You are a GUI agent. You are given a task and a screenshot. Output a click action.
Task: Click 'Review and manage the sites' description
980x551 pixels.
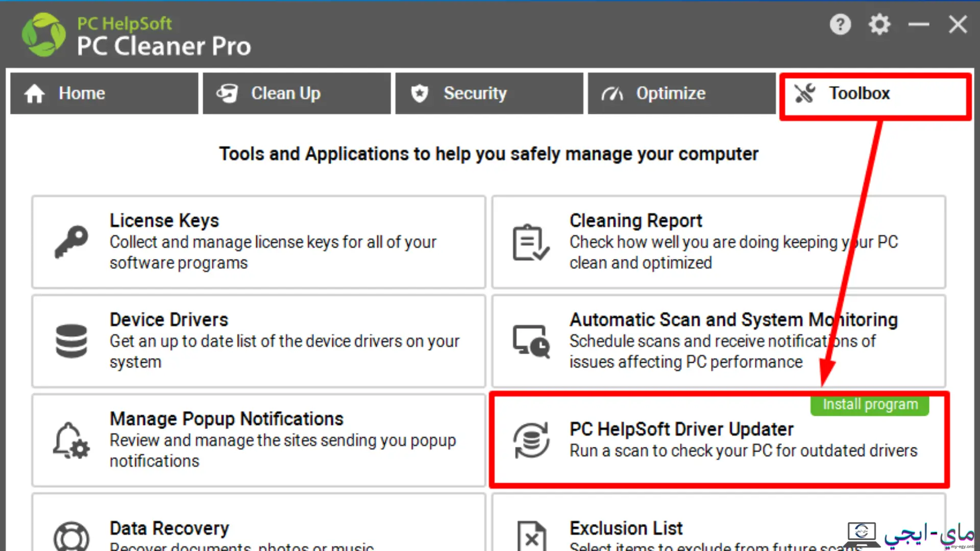(283, 450)
